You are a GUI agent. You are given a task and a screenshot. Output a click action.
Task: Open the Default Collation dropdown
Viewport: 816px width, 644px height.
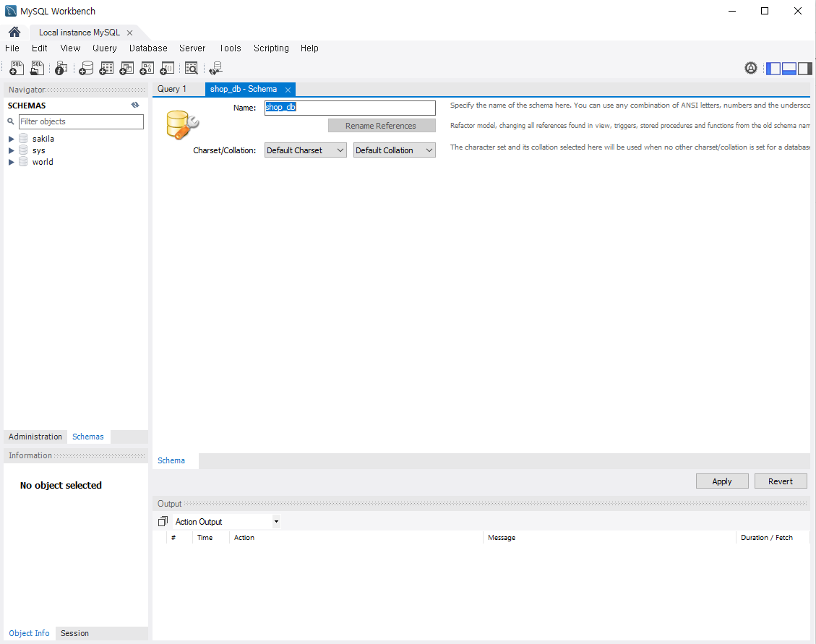tap(395, 150)
